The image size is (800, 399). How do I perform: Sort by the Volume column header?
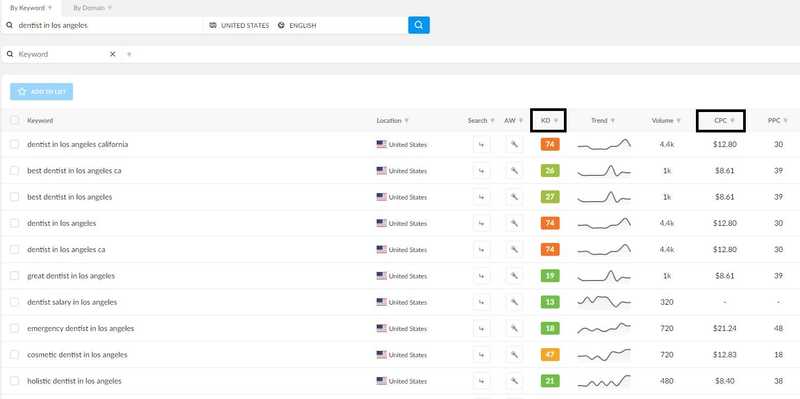tap(666, 121)
